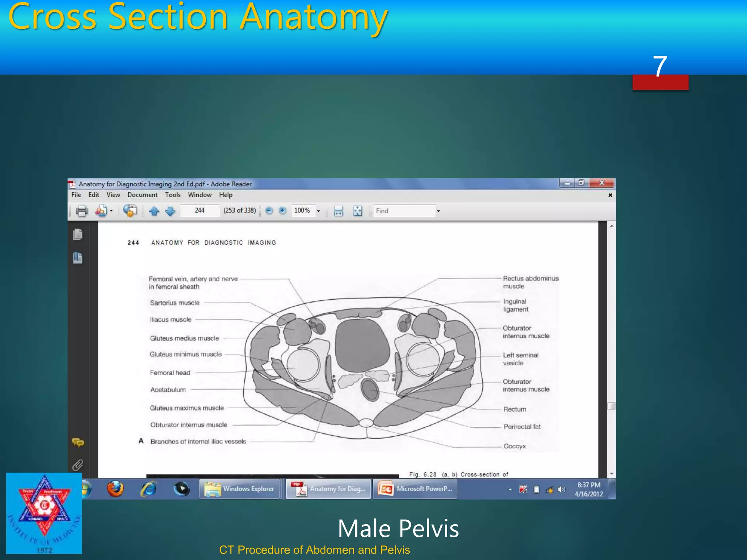Open the Help menu
Image resolution: width=747 pixels, height=560 pixels.
[226, 195]
